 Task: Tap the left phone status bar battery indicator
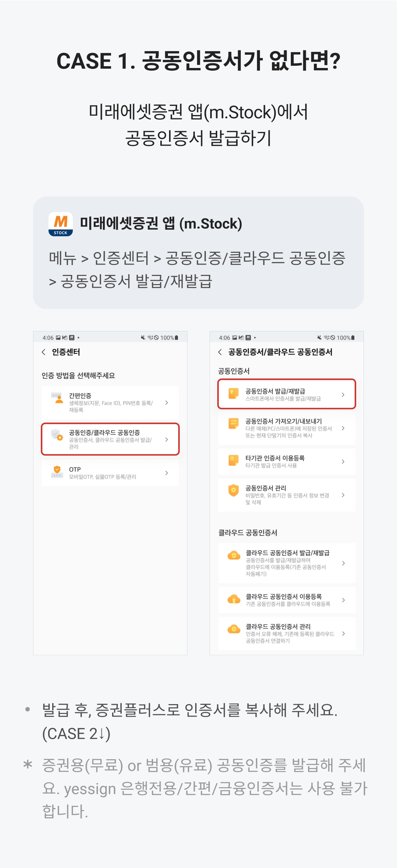176,338
